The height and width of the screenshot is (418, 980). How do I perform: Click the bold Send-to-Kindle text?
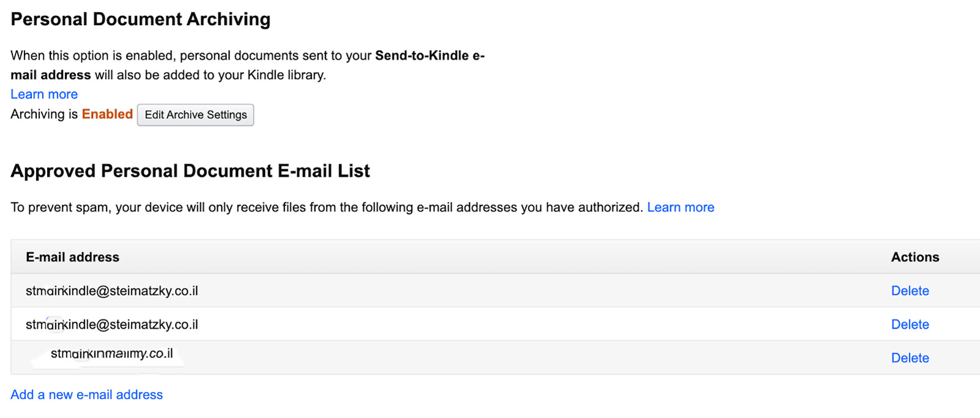tap(422, 56)
